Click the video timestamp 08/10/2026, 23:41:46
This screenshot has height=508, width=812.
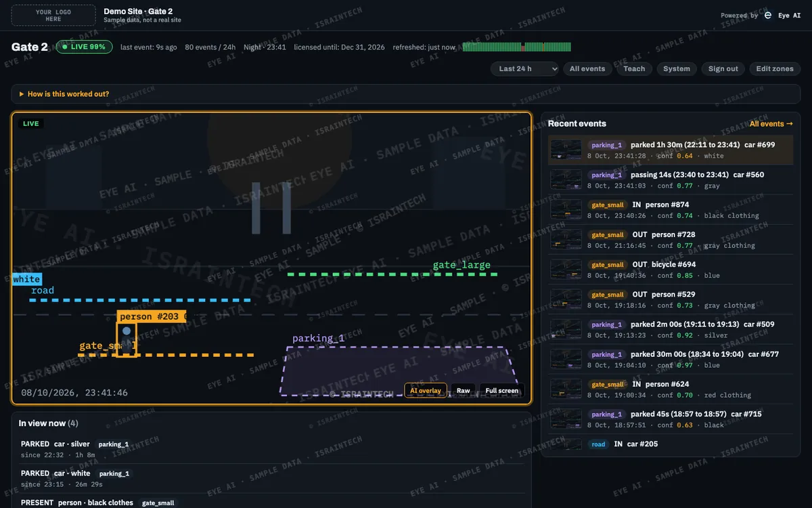point(74,393)
